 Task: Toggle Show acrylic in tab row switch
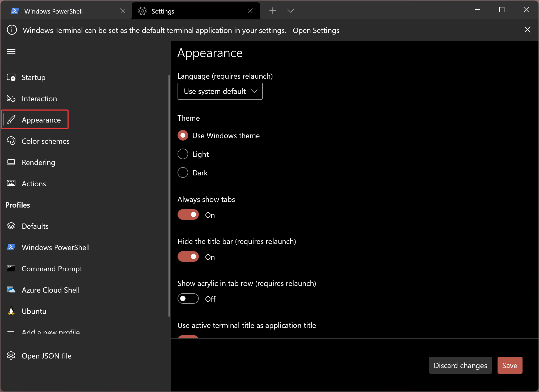pos(188,299)
